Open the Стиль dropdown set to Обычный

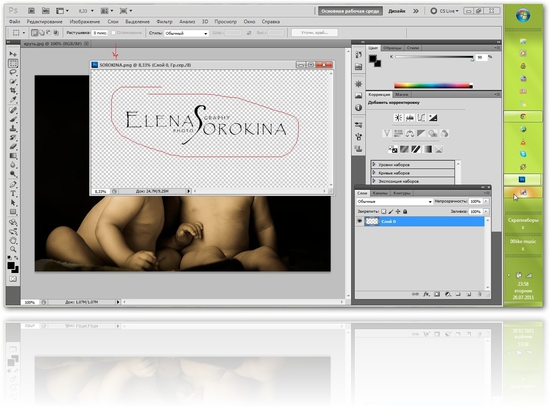coord(187,33)
